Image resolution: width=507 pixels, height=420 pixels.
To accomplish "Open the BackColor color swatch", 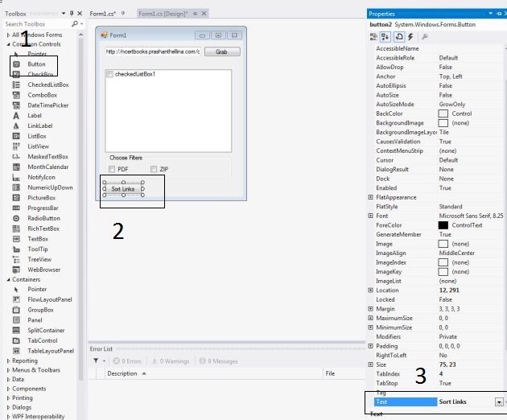I will pyautogui.click(x=443, y=113).
